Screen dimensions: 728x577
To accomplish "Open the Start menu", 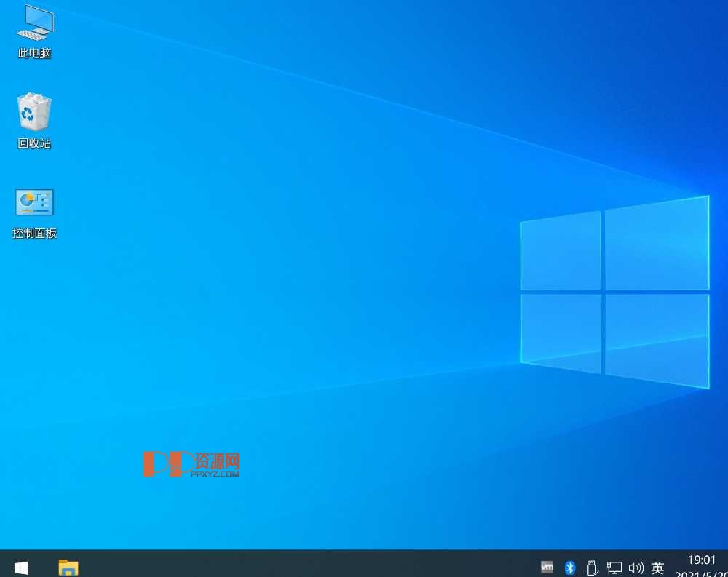I will point(20,567).
